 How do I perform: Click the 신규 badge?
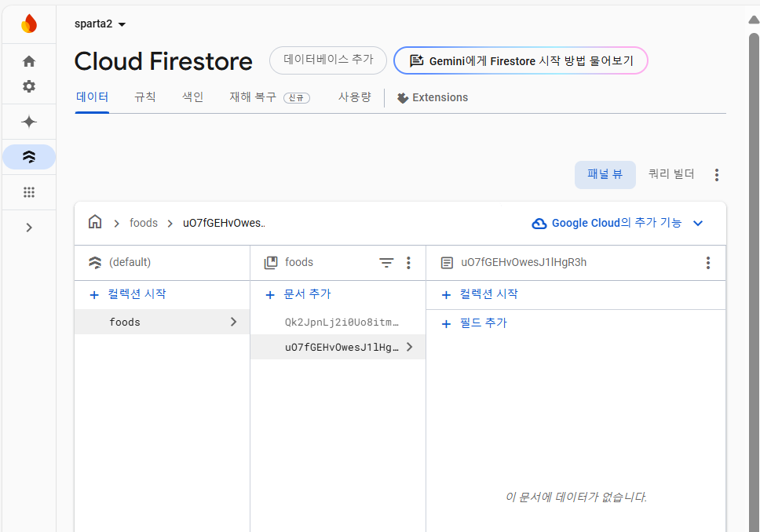(297, 98)
